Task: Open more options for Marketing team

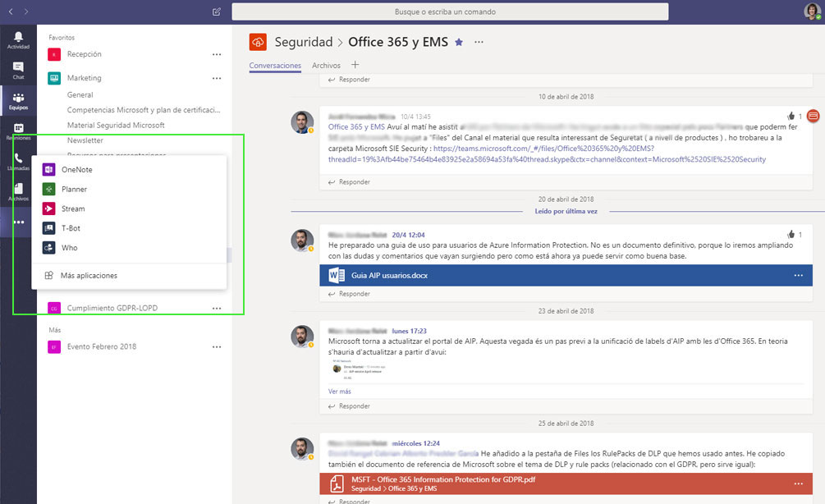Action: coord(217,79)
